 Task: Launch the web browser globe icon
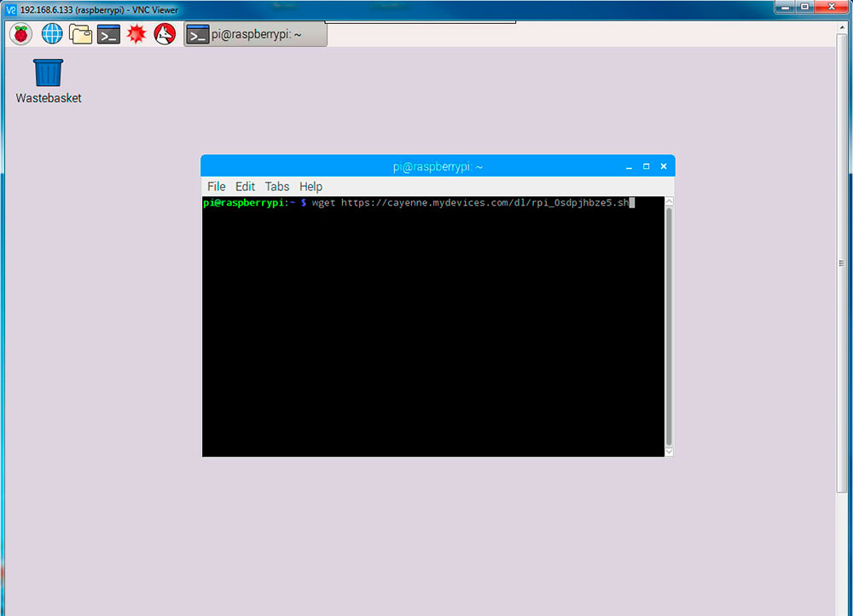point(52,34)
